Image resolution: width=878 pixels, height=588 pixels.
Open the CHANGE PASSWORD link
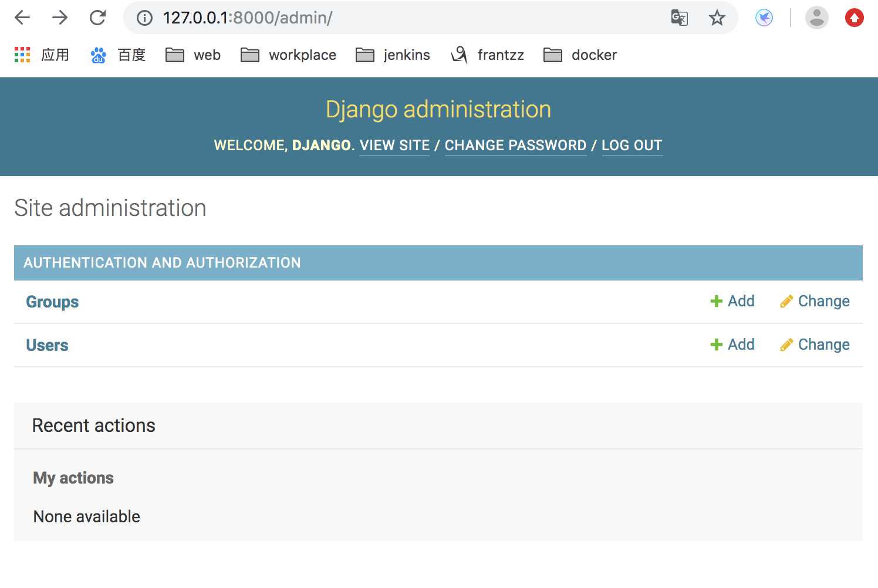click(515, 146)
